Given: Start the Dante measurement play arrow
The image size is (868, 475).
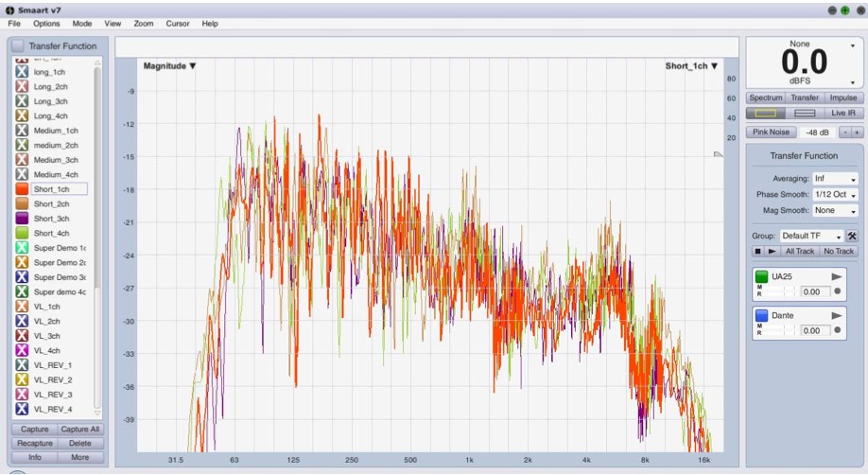Looking at the screenshot, I should [x=837, y=315].
